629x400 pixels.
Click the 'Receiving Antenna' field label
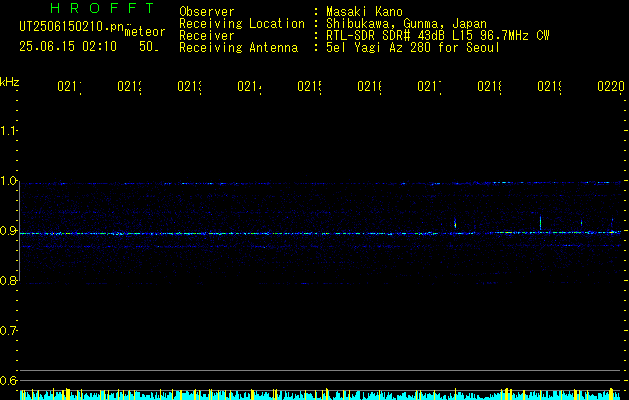tap(239, 48)
